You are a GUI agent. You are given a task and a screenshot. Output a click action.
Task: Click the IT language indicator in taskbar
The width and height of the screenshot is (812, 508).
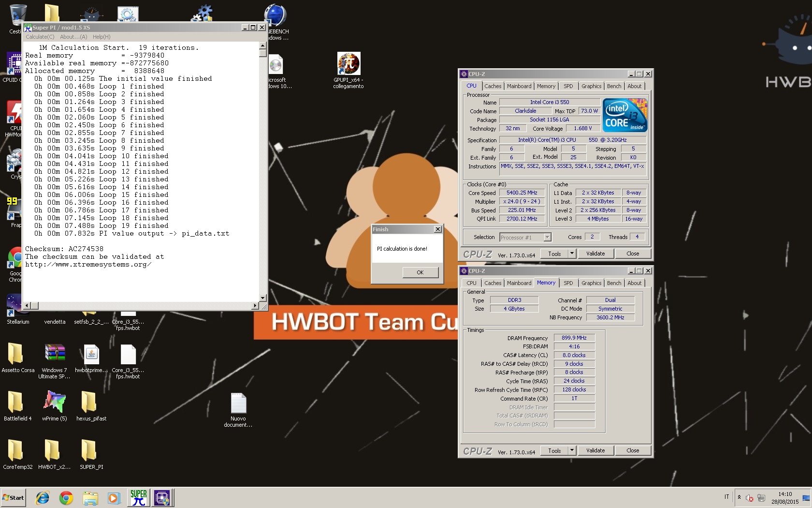click(726, 497)
